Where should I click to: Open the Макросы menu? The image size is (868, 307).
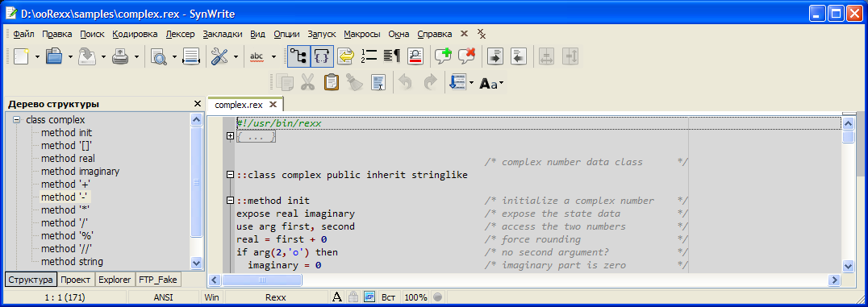point(361,35)
